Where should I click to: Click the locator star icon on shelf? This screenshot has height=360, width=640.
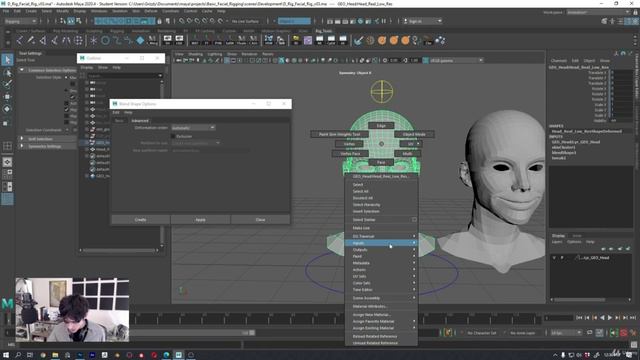tap(93, 40)
